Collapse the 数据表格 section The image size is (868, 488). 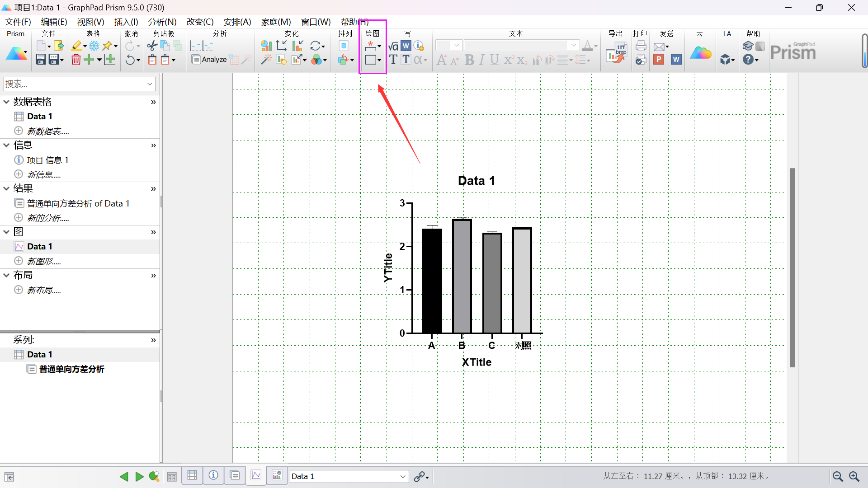click(6, 102)
